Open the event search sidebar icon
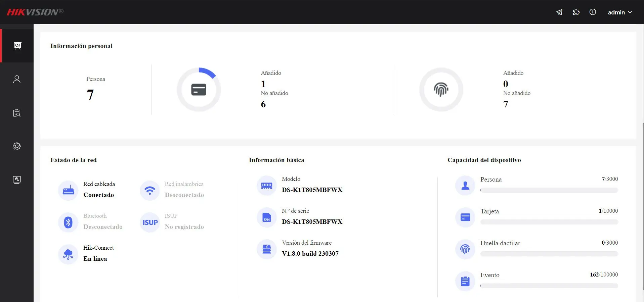Screen dimensions: 644x302 [x=17, y=113]
